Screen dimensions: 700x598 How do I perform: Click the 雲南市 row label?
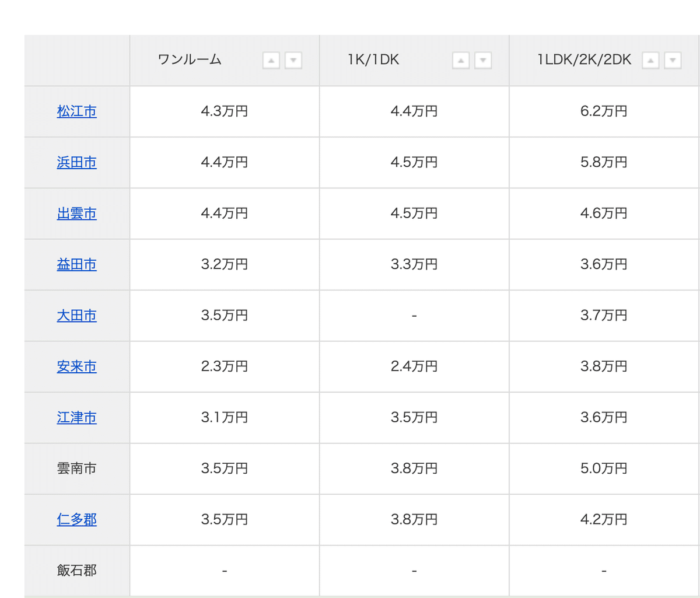[77, 468]
